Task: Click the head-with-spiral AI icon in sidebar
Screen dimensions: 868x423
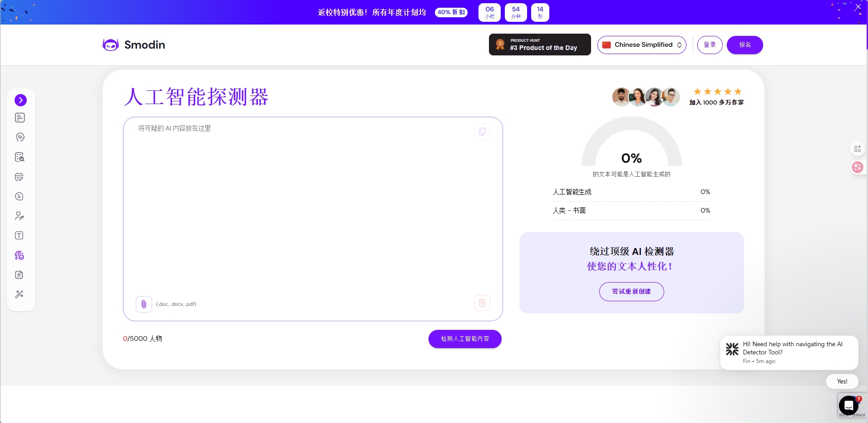Action: (20, 137)
